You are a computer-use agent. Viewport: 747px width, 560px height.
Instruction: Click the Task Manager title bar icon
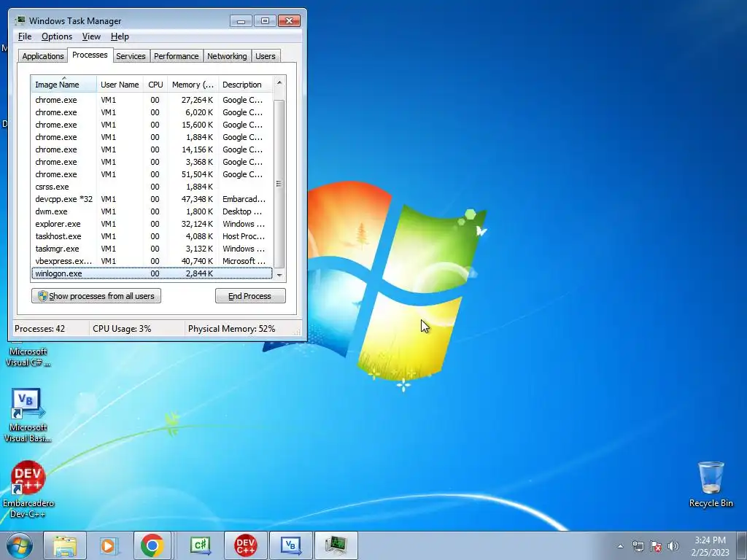tap(20, 21)
